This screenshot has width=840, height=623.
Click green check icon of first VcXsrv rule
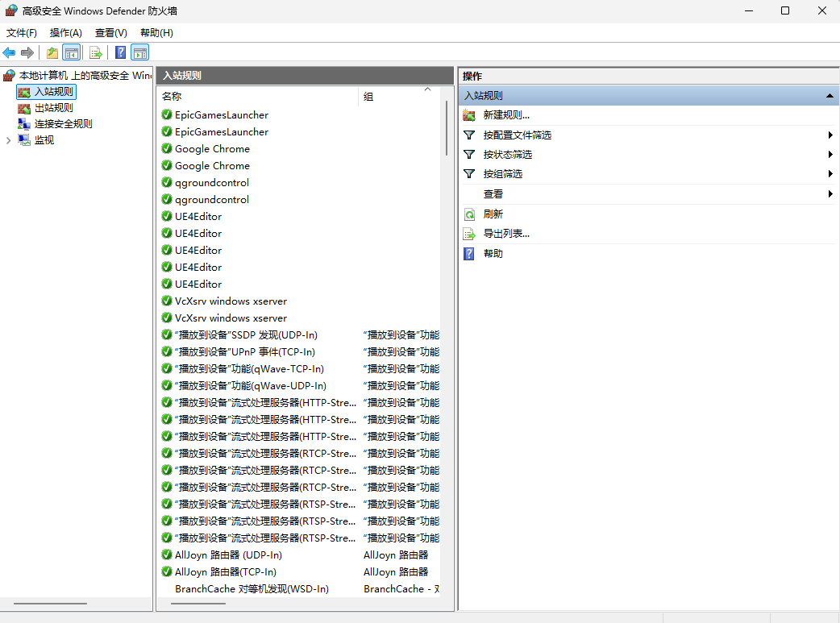[167, 301]
